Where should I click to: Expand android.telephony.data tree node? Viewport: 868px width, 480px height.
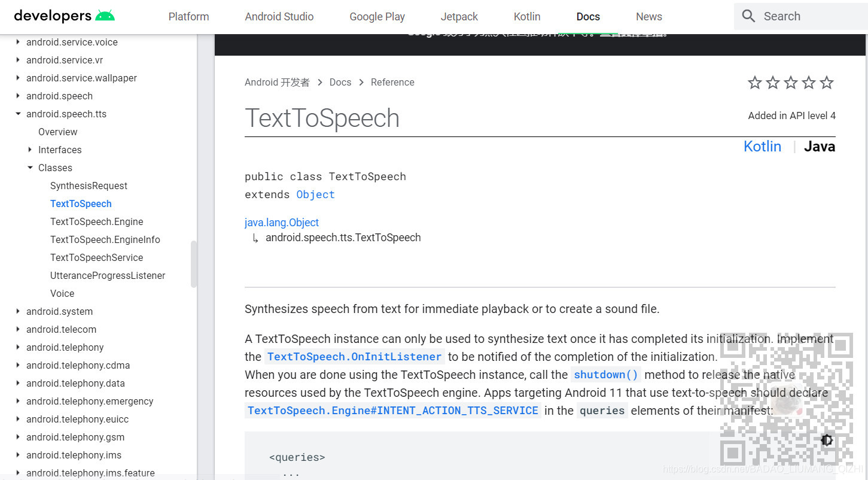pos(18,383)
